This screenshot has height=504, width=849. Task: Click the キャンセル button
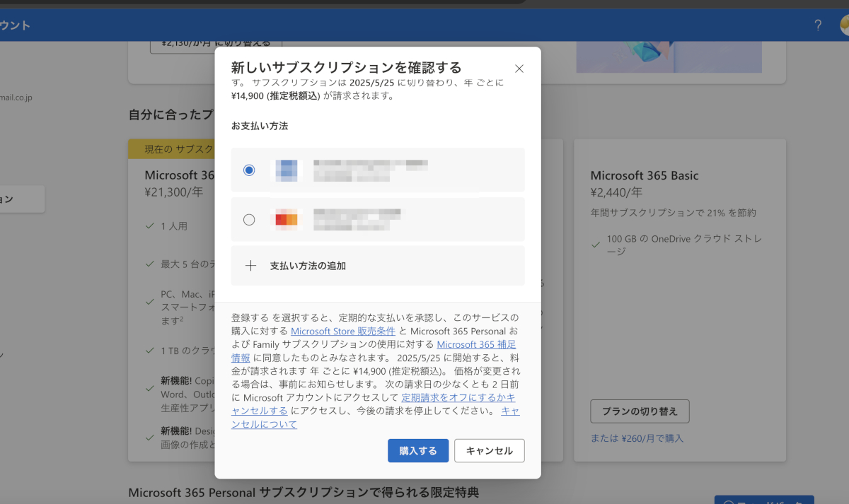(x=489, y=450)
